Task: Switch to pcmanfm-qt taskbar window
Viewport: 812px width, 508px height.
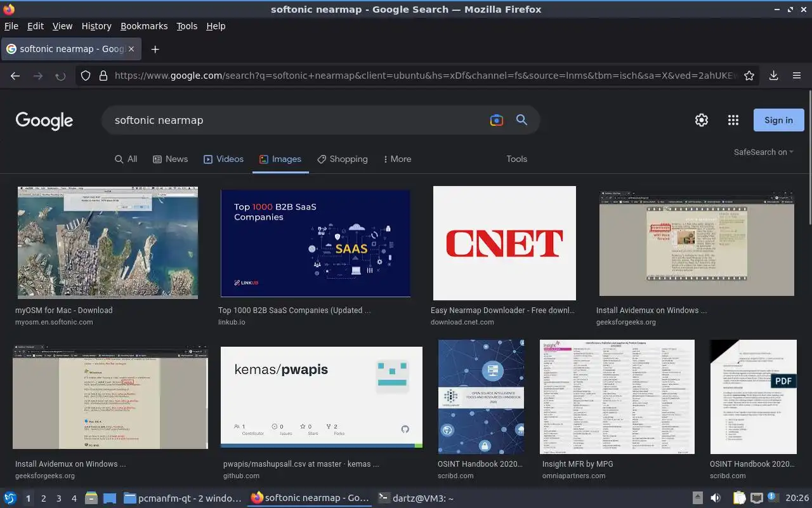Action: pyautogui.click(x=182, y=498)
